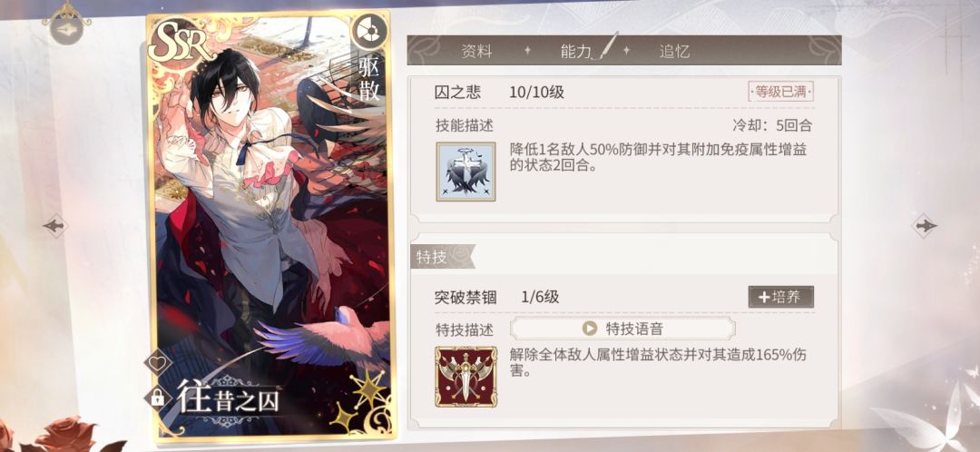Switch to the 追忆 tab

(x=673, y=51)
